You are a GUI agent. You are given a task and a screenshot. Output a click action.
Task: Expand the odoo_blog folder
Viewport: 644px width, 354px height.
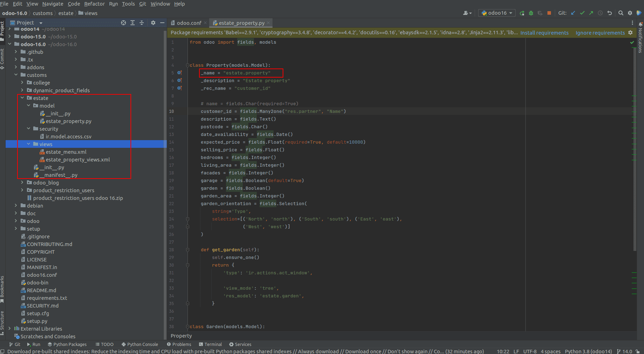22,182
